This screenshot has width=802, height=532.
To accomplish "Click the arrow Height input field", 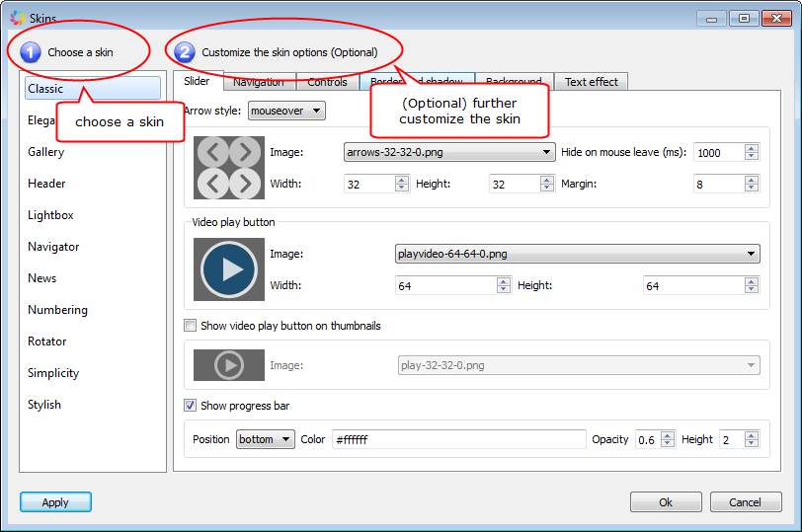I will click(515, 184).
